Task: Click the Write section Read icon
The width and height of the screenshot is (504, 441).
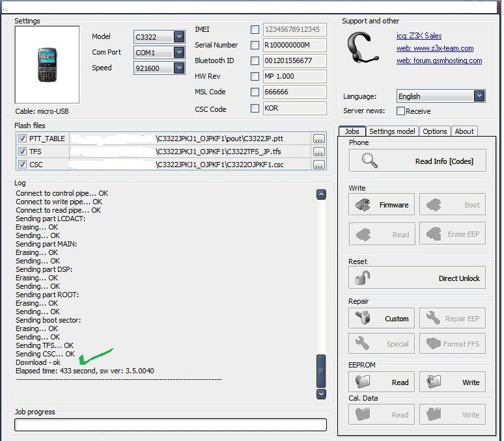Action: click(363, 235)
